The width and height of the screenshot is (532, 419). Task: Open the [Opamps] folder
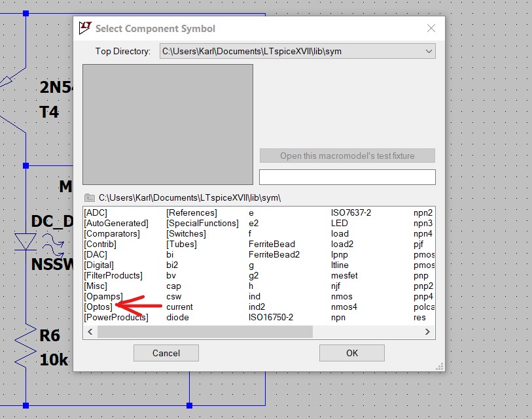click(103, 297)
